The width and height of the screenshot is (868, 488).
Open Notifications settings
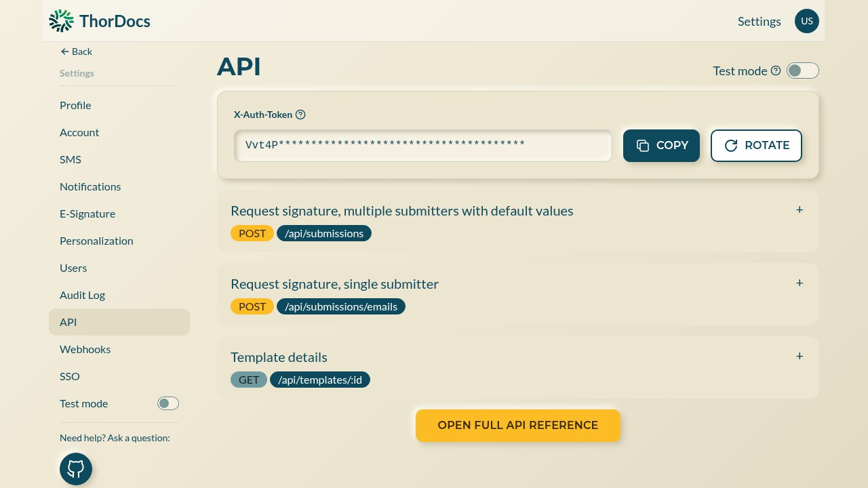119,186
